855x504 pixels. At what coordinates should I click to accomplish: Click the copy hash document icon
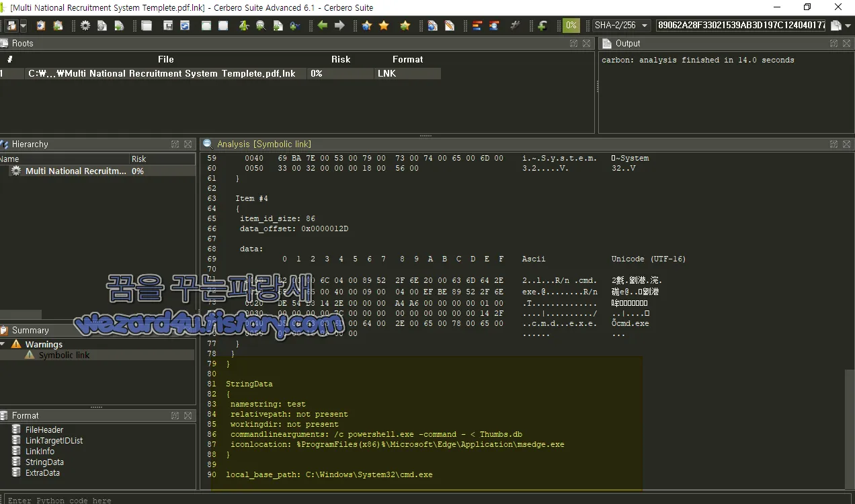[836, 26]
